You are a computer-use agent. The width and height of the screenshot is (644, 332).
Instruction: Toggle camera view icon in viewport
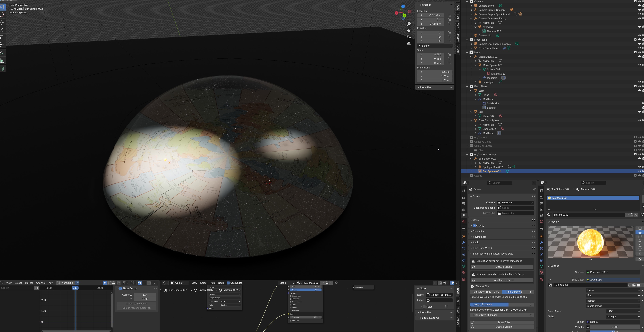click(409, 37)
